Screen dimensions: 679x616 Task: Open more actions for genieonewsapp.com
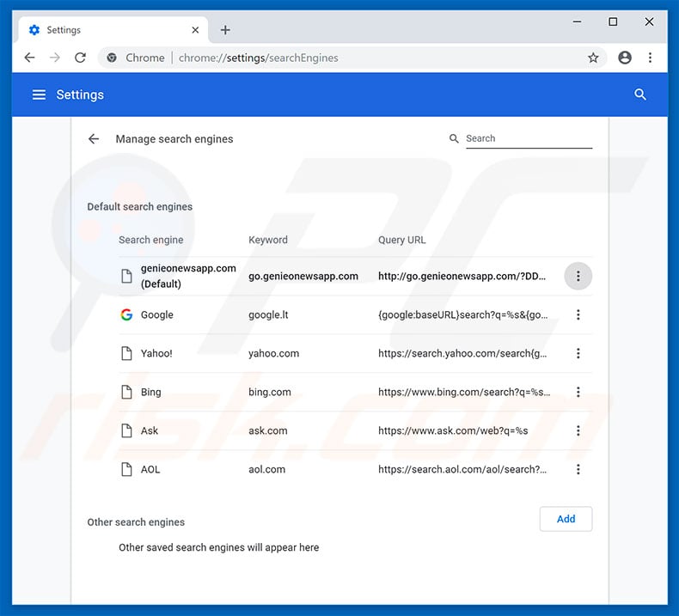[x=578, y=276]
